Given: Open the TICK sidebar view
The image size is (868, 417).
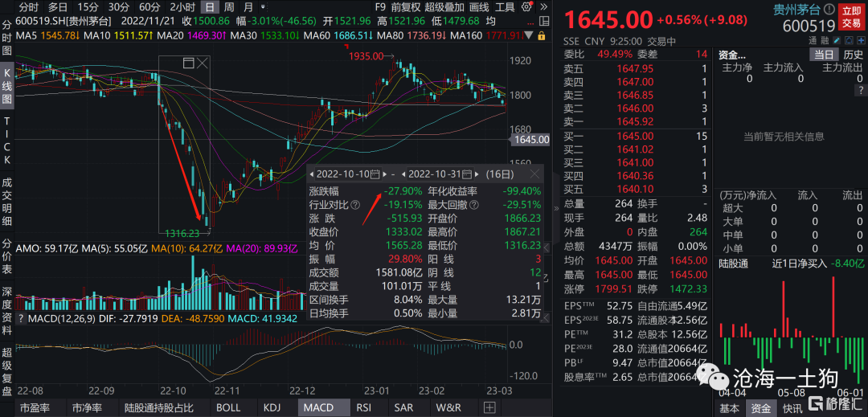Looking at the screenshot, I should 7,141.
